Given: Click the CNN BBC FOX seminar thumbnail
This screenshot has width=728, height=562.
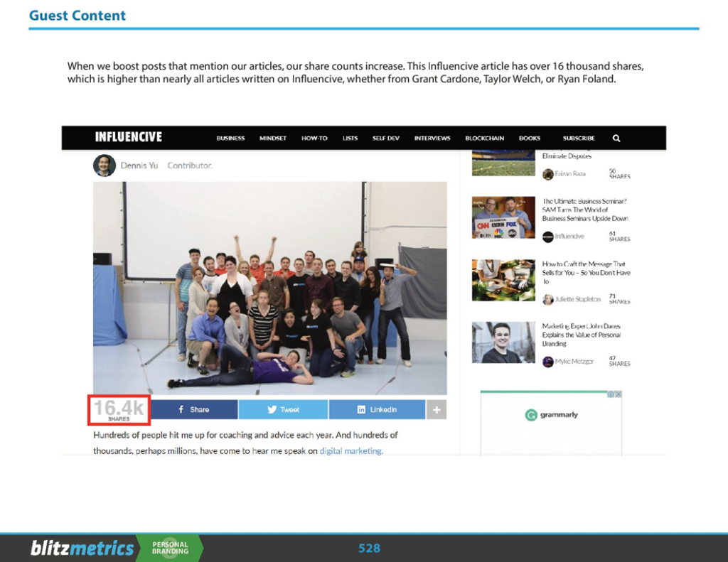Looking at the screenshot, I should (x=503, y=217).
